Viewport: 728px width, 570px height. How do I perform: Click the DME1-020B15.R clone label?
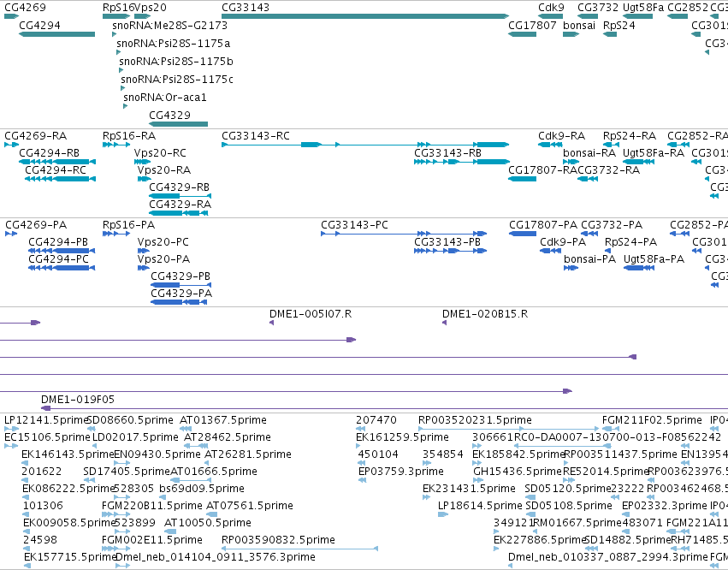[485, 314]
